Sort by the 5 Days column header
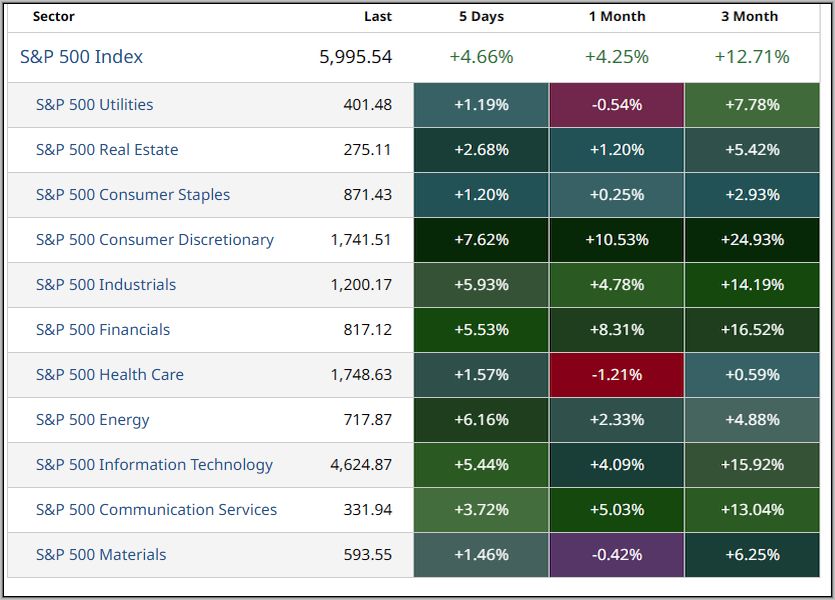 coord(481,16)
